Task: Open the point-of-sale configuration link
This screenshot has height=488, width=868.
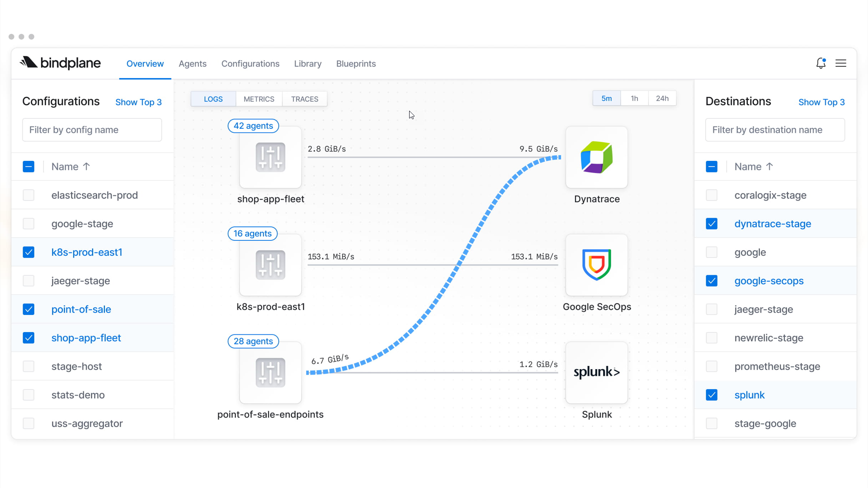Action: [x=81, y=309]
